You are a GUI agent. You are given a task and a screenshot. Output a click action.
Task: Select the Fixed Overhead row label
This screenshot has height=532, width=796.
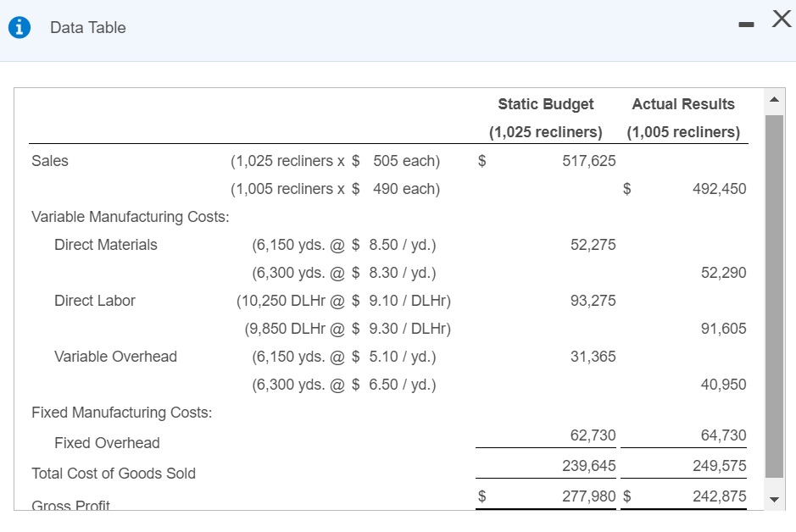tap(107, 443)
